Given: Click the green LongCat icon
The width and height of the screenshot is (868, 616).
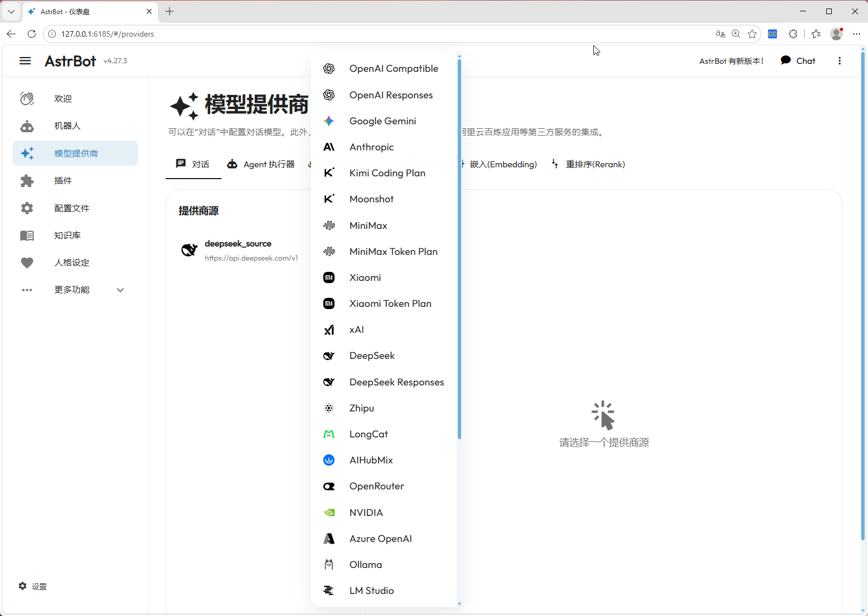Looking at the screenshot, I should [x=329, y=434].
